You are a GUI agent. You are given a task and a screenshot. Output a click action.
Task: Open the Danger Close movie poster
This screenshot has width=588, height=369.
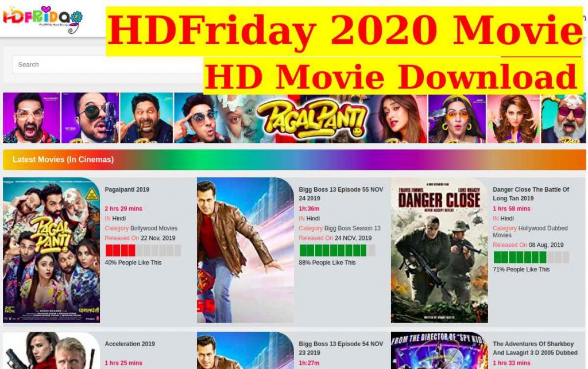[x=439, y=250]
